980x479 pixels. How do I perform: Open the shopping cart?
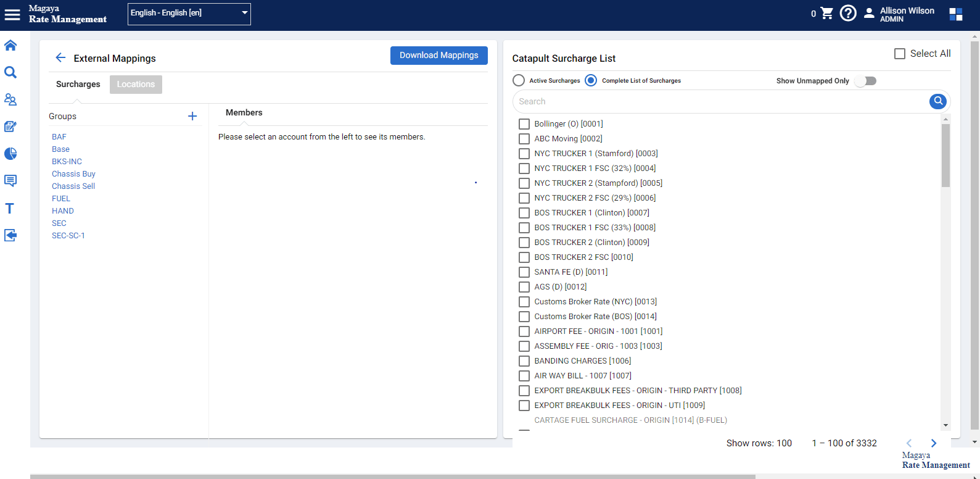click(x=827, y=13)
